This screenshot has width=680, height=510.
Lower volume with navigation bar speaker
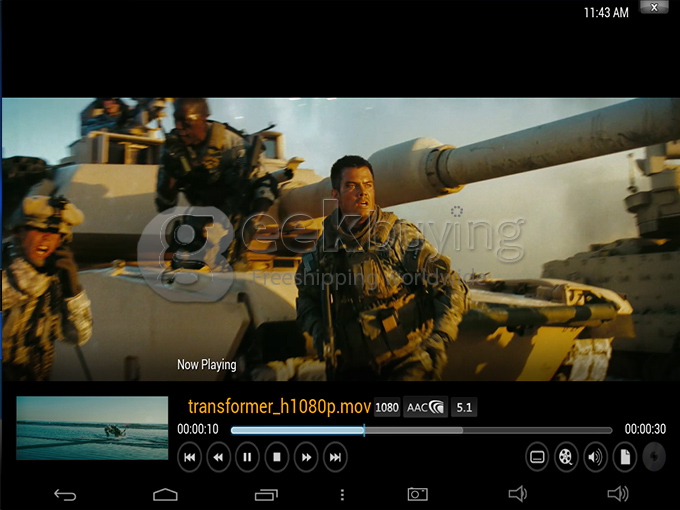pos(517,494)
